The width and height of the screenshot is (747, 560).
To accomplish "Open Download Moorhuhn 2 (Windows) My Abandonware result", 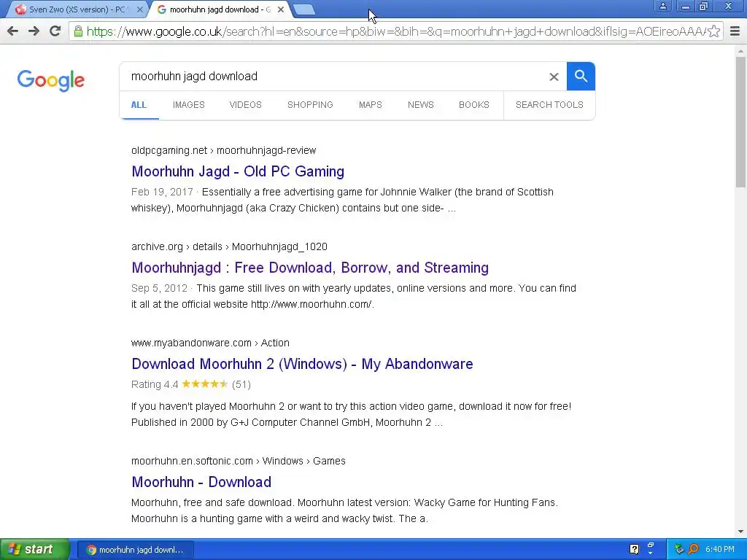I will 302,364.
